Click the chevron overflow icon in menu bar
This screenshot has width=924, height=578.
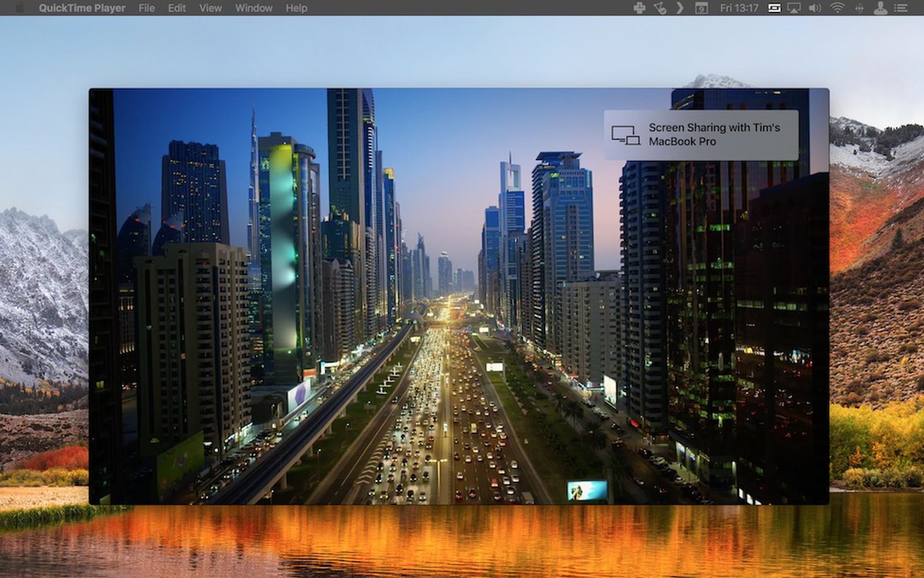(680, 9)
